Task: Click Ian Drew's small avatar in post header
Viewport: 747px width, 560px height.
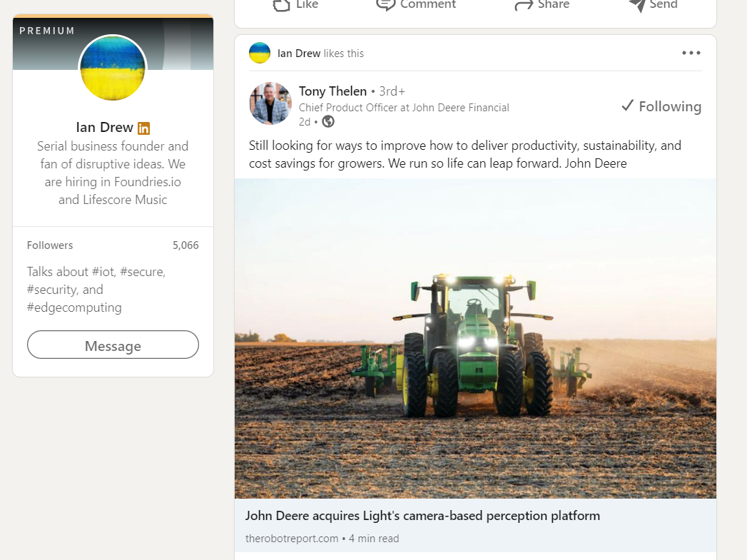Action: (260, 53)
